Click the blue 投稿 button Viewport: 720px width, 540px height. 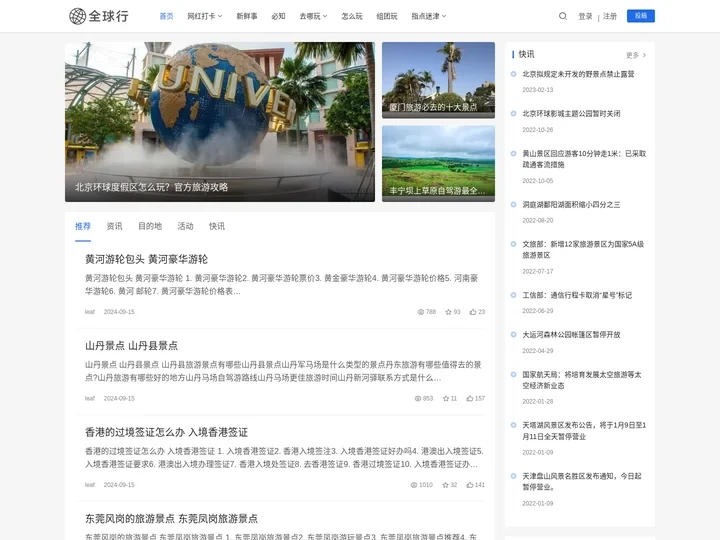coord(641,16)
